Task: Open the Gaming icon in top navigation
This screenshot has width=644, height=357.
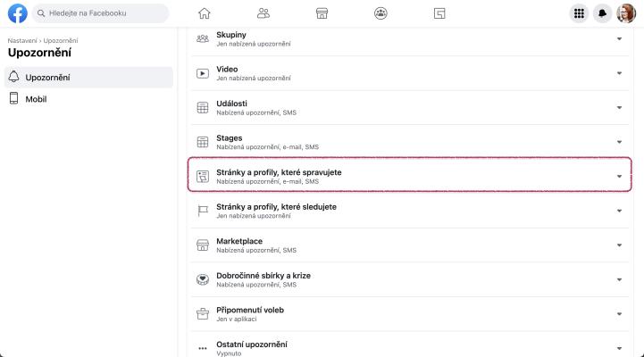Action: tap(439, 13)
